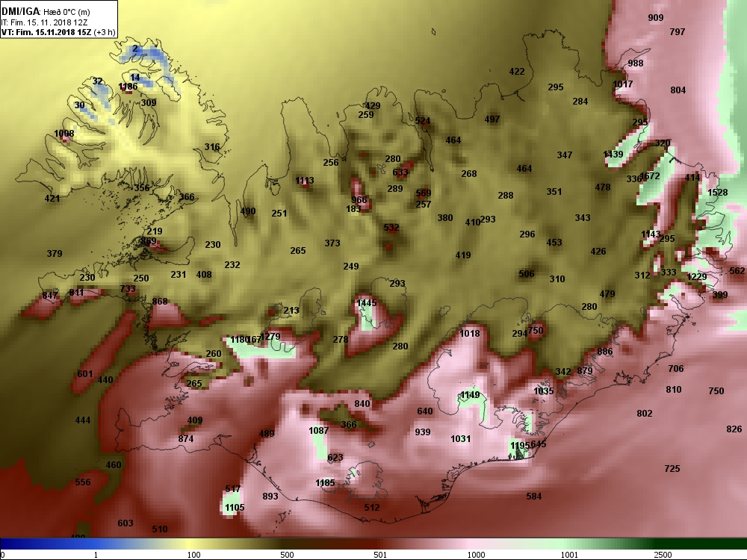The image size is (747, 560).
Task: Click the map value '512'
Action: (x=371, y=508)
